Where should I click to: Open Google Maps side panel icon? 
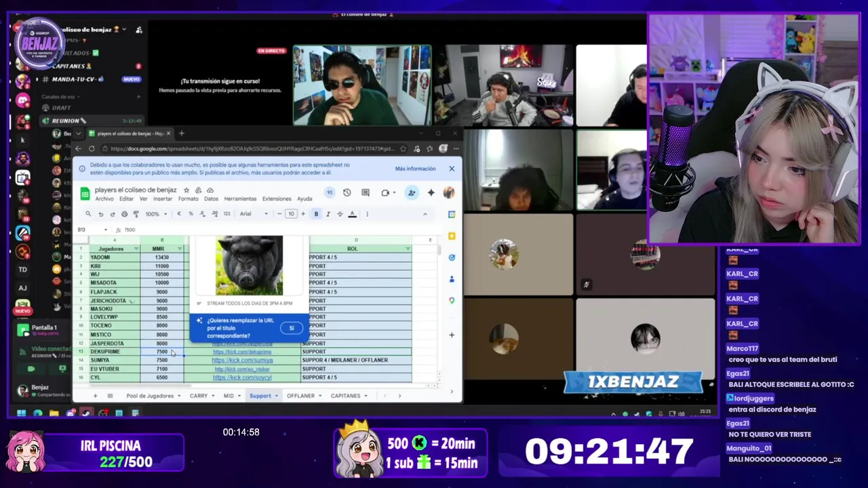(452, 300)
